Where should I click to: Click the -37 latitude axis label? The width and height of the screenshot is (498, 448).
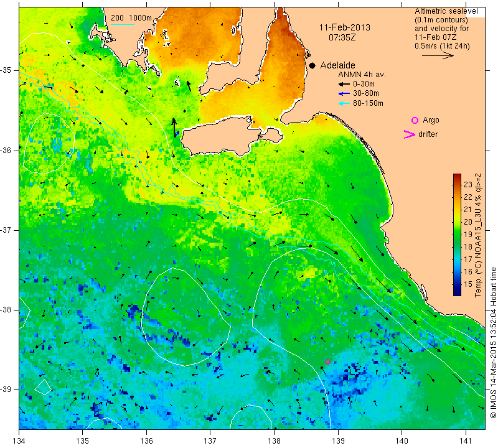coord(6,230)
